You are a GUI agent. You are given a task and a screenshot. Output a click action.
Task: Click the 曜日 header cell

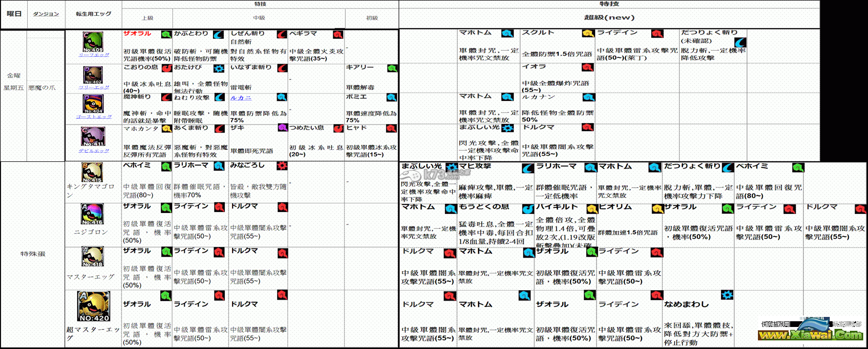pos(14,14)
